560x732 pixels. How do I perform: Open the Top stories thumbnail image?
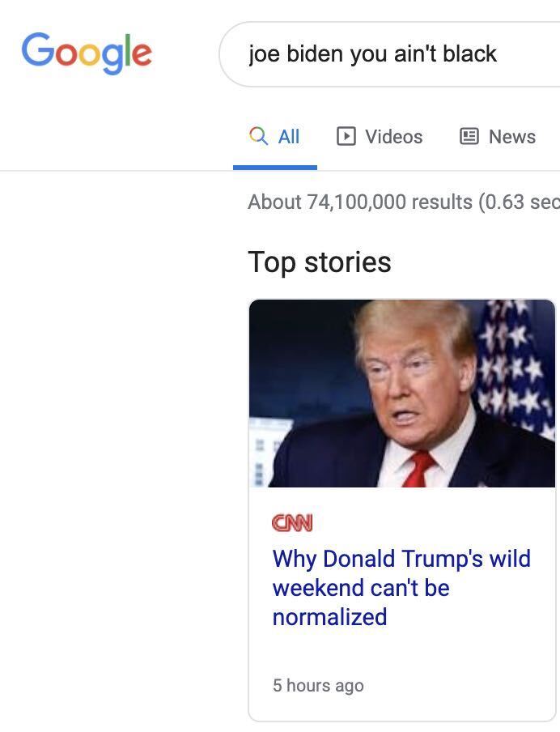[x=401, y=394]
